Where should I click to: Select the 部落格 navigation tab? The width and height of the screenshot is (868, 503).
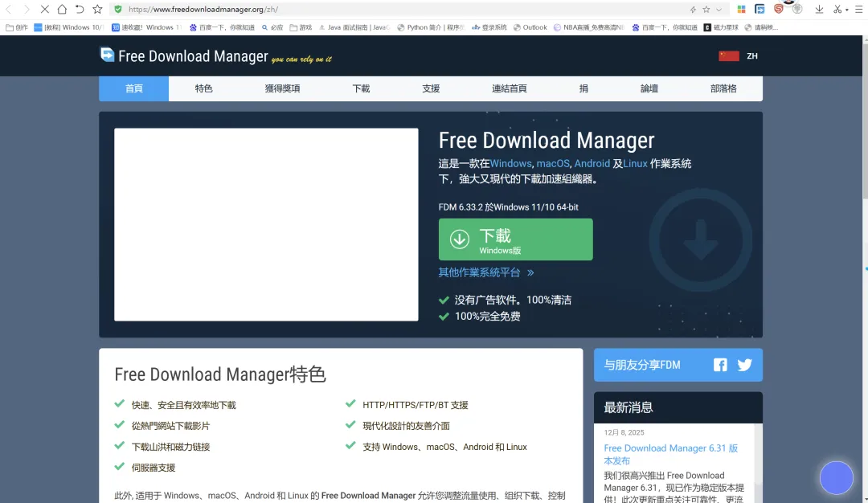coord(723,88)
